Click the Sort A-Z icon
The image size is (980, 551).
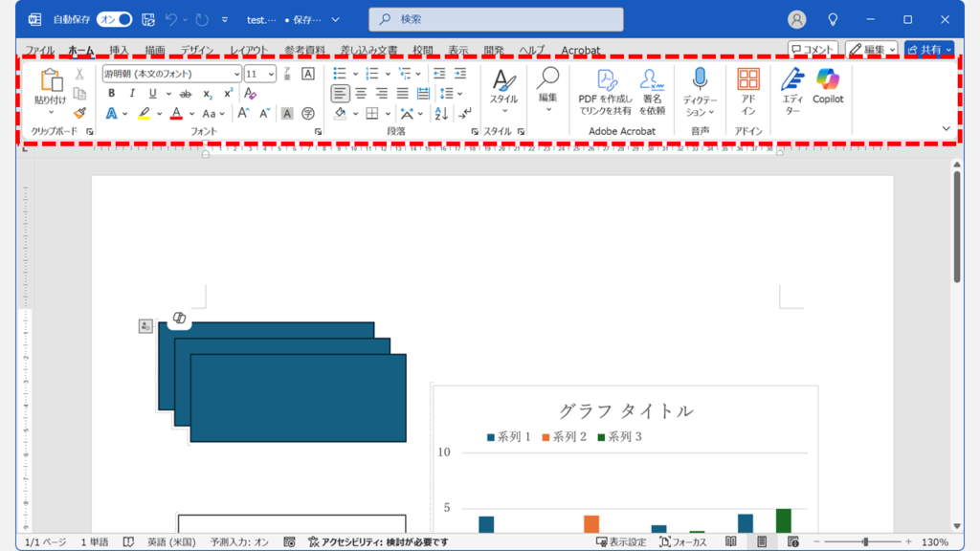pyautogui.click(x=441, y=114)
